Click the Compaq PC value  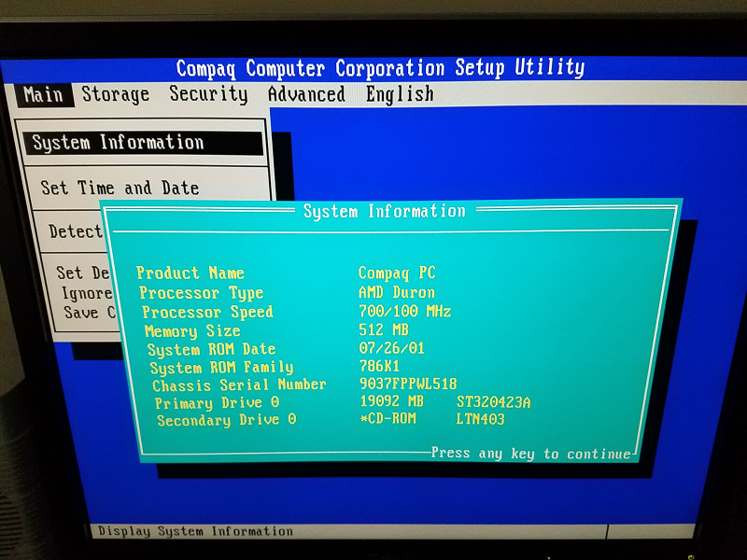[x=397, y=273]
